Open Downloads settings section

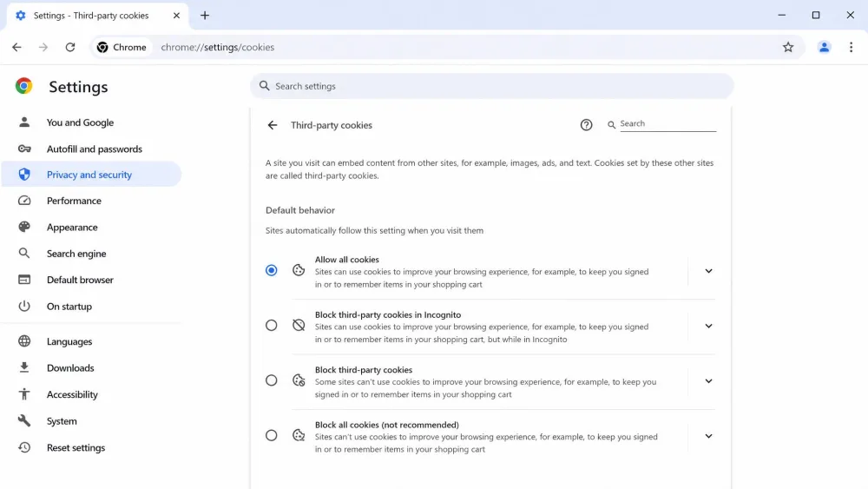pos(92,367)
